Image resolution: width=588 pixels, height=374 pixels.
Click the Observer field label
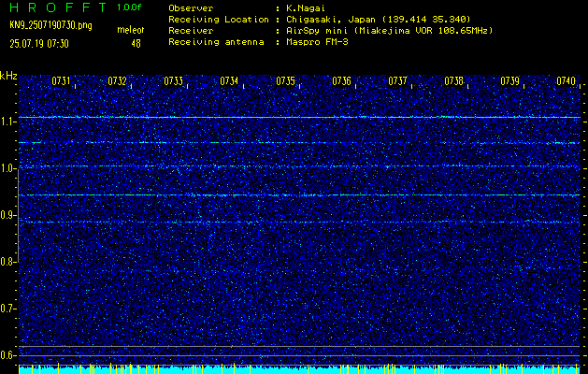tap(191, 7)
